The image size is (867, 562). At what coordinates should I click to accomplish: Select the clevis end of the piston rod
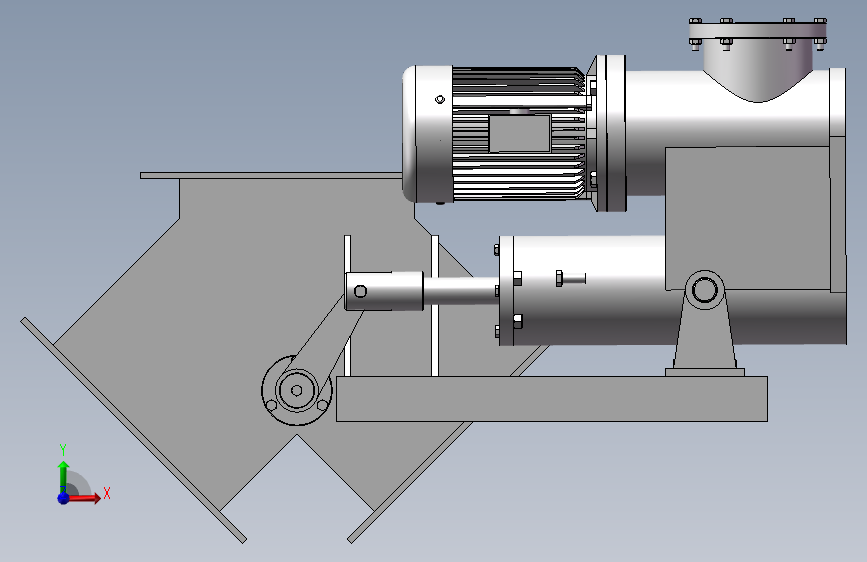(384, 291)
